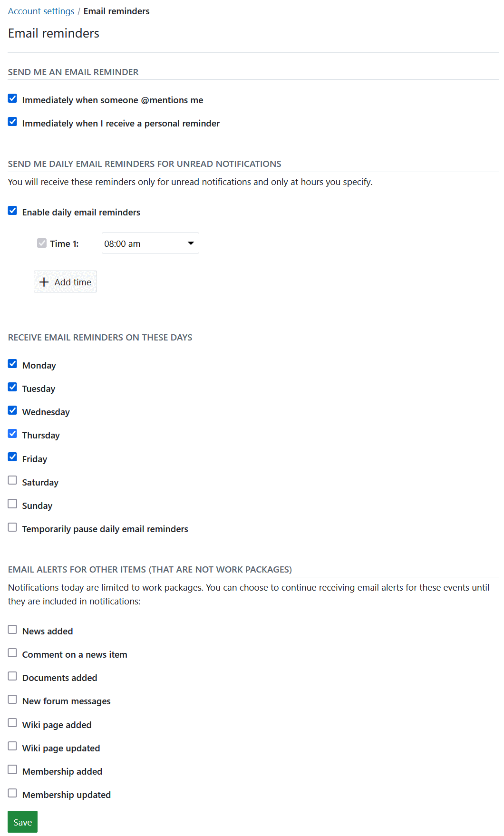Click the plus icon on Add time
Image resolution: width=504 pixels, height=836 pixels.
click(44, 282)
